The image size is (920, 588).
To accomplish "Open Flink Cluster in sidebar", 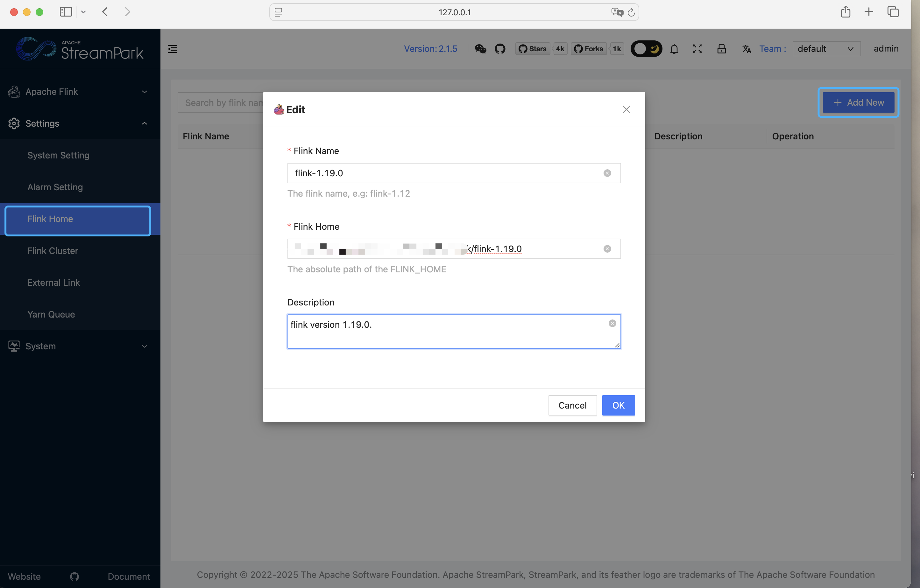I will pyautogui.click(x=53, y=250).
